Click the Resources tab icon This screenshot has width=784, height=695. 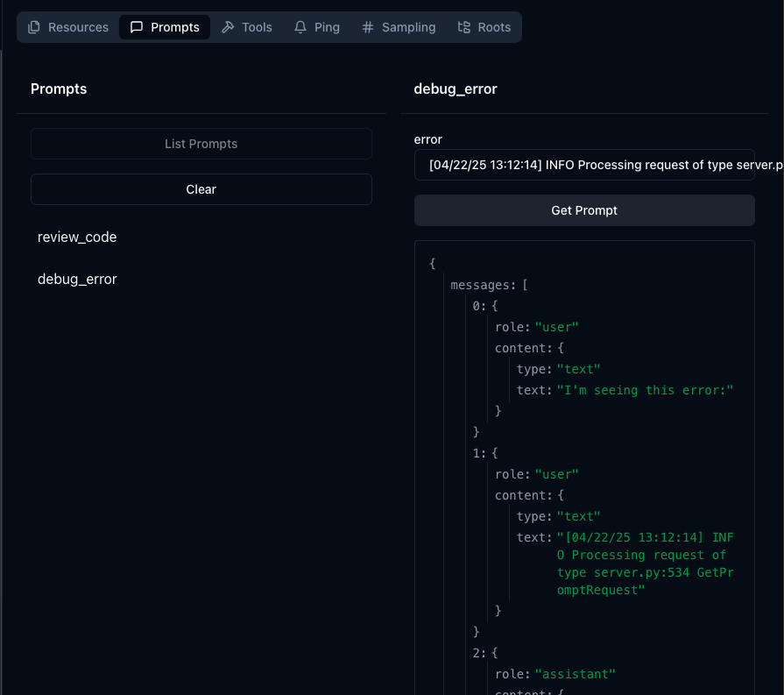[34, 27]
